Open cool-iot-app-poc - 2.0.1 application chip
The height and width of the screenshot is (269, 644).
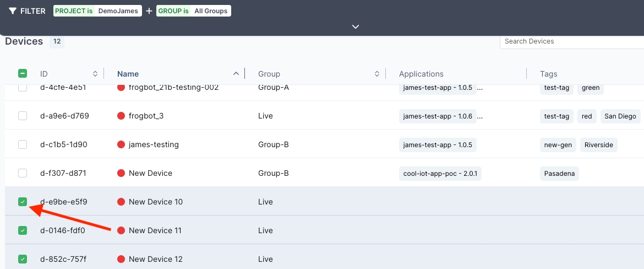pos(440,173)
